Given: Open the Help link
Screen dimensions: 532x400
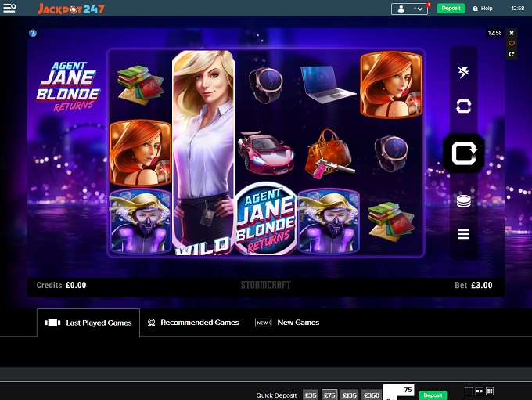Looking at the screenshot, I should (482, 9).
